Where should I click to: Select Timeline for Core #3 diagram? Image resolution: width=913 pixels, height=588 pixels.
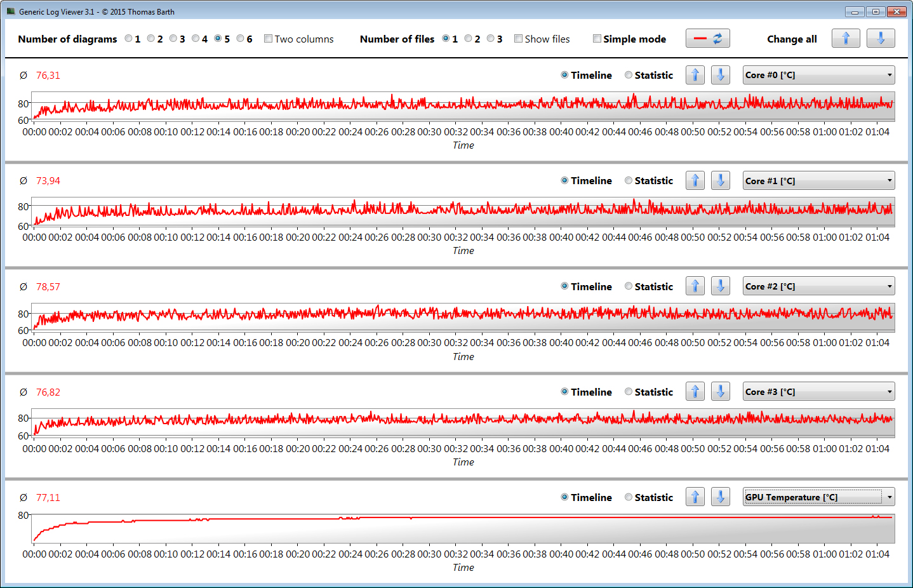564,392
